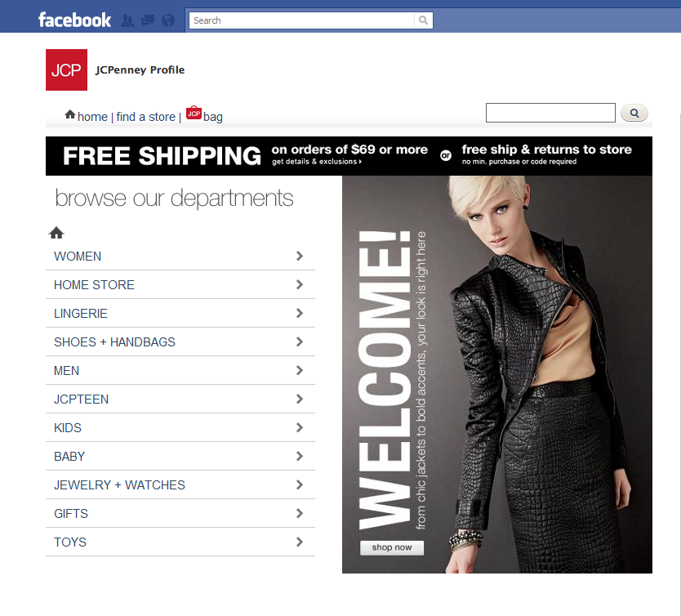Open Facebook notifications globe icon

pyautogui.click(x=168, y=20)
